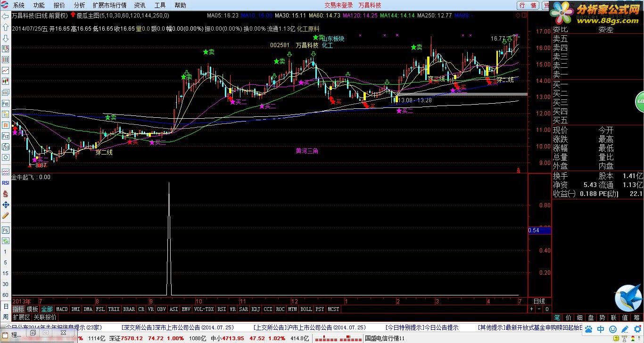Select the pencil drawing tool
Viewport: 644px width, 343px height.
tap(5, 215)
